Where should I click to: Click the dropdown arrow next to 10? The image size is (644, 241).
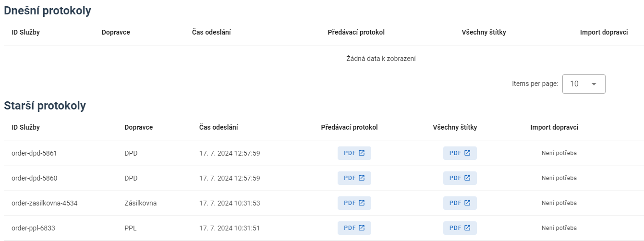coord(594,84)
